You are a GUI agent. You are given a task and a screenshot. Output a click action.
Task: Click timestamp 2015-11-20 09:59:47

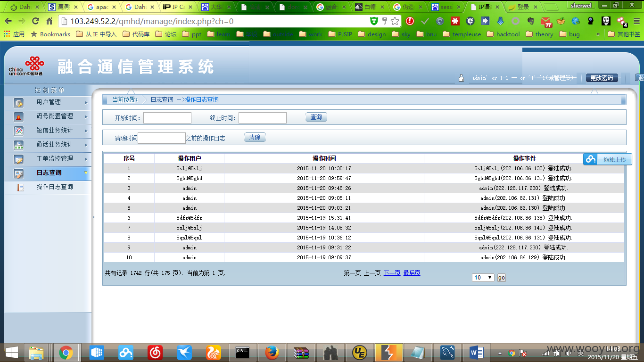[324, 178]
